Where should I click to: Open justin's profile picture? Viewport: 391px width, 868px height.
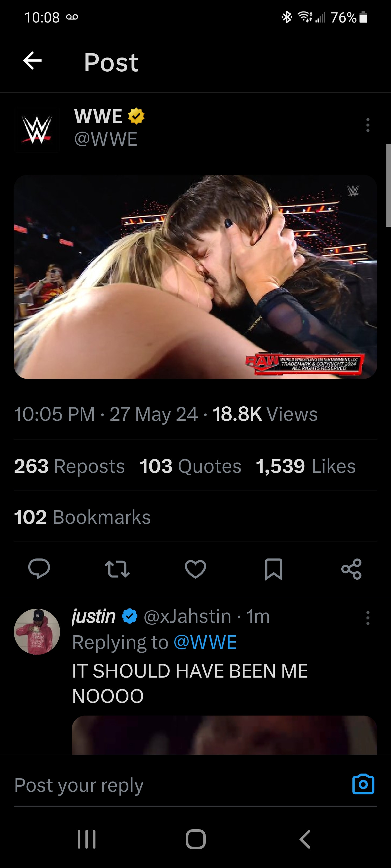point(37,631)
